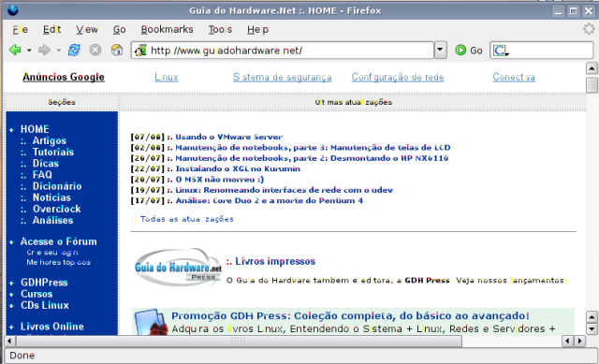Open the File menu
Image resolution: width=599 pixels, height=364 pixels.
click(20, 29)
